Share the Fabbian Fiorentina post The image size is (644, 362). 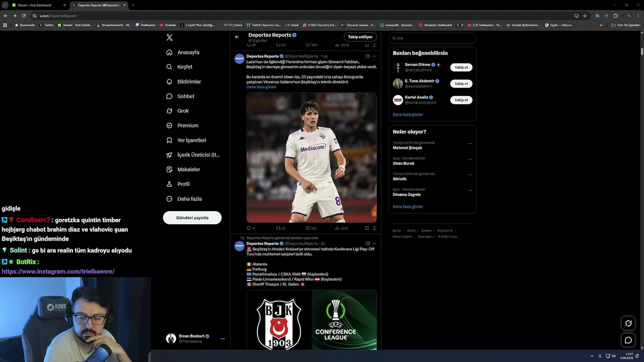pos(374,228)
